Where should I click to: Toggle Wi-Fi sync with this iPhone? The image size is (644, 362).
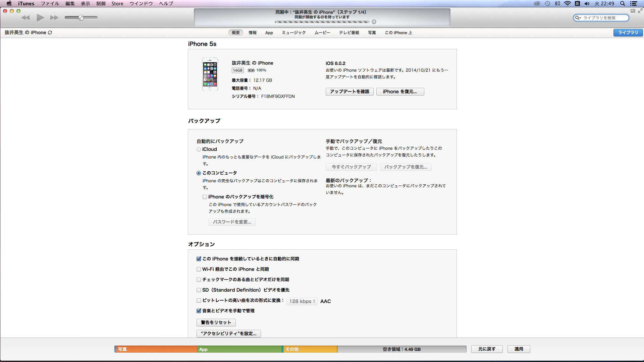click(x=199, y=269)
